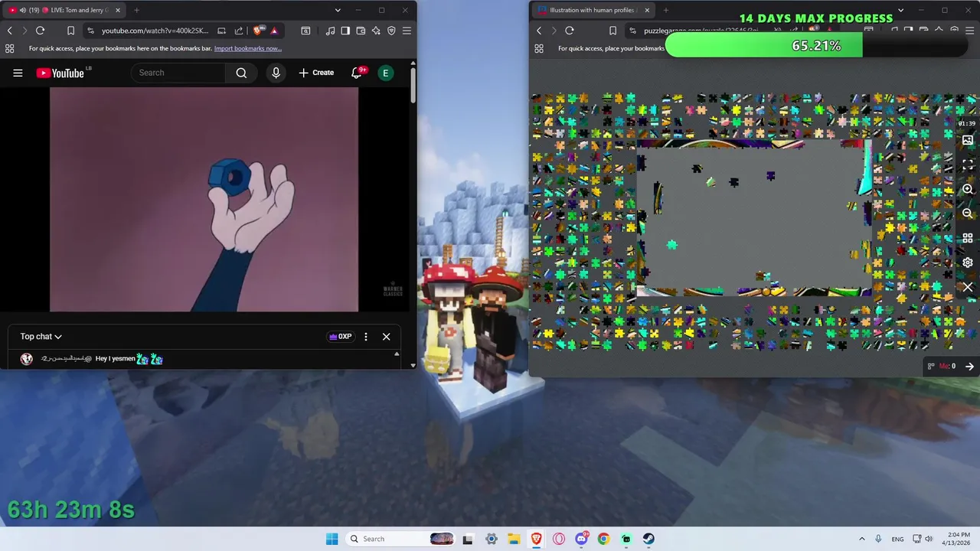Reload the puzzlegarage page

[x=569, y=31]
